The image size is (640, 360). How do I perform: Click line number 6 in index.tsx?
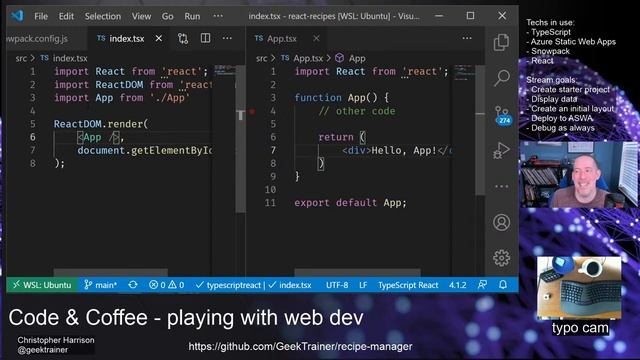33,137
